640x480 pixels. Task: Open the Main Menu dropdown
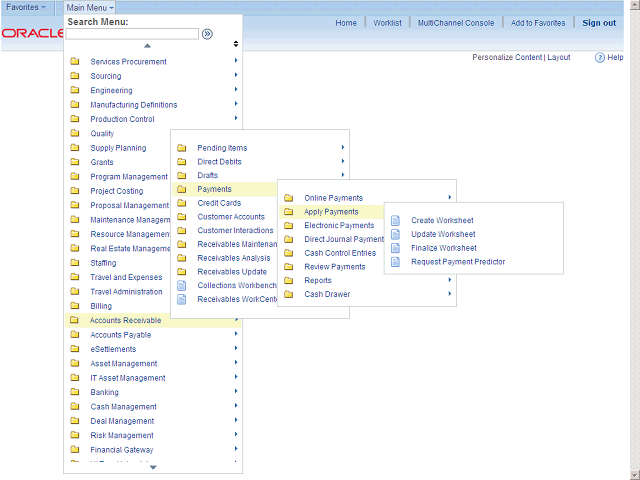pyautogui.click(x=91, y=7)
